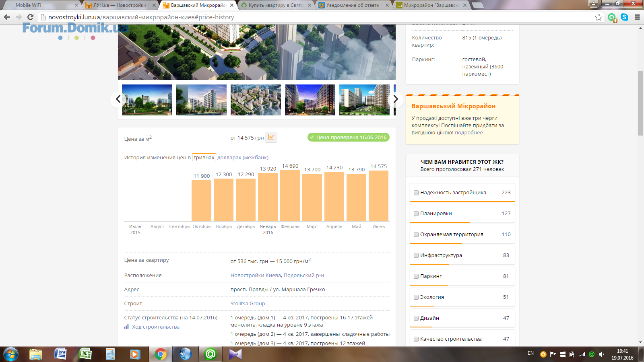The height and width of the screenshot is (362, 644).
Task: Open Windows Start button
Action: [x=11, y=354]
